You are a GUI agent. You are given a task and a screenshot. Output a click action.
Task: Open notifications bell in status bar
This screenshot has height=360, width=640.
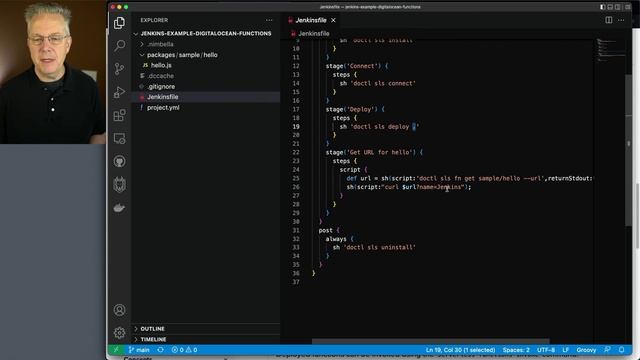621,350
